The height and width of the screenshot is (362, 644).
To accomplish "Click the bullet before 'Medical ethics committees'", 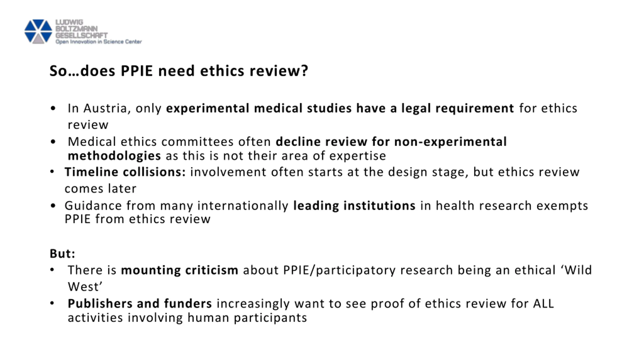I will [x=53, y=142].
